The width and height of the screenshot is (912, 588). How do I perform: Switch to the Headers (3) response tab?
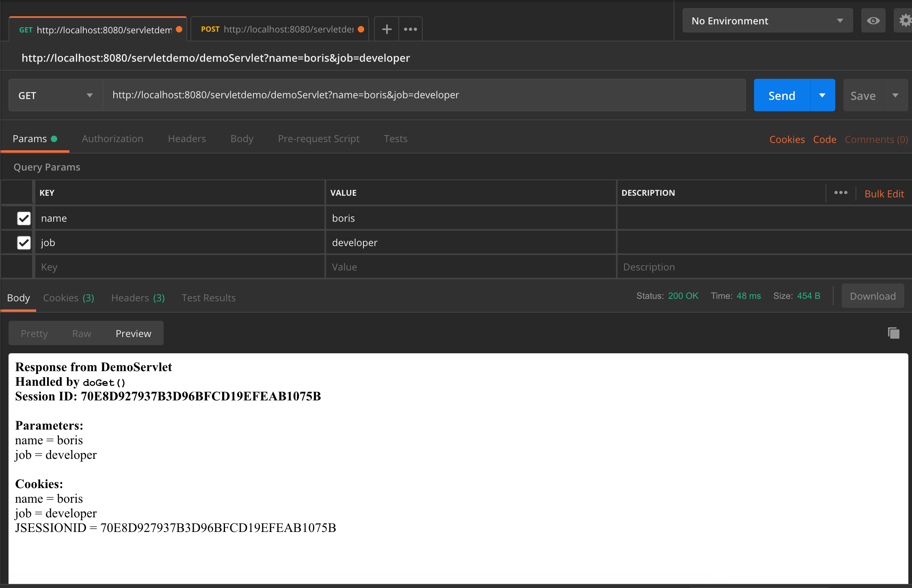click(x=137, y=298)
